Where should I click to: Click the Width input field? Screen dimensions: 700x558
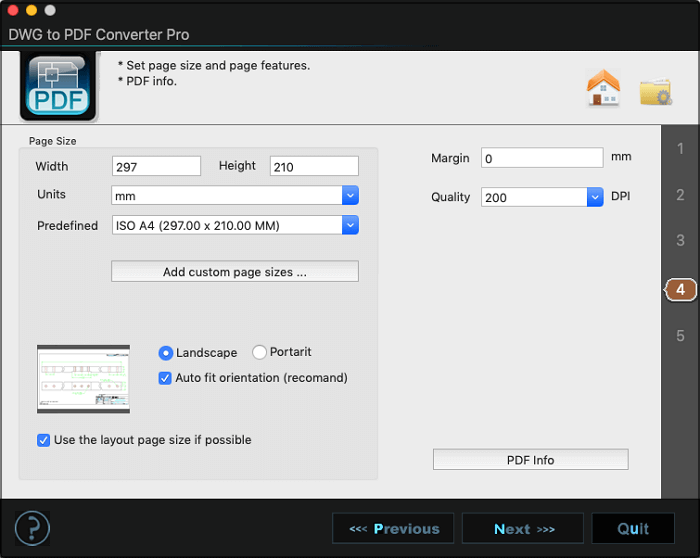click(x=156, y=167)
